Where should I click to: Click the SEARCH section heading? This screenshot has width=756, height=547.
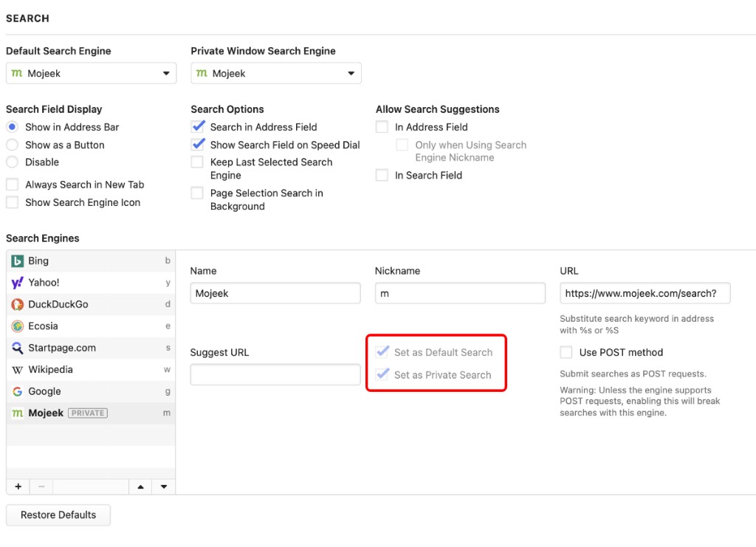point(27,18)
